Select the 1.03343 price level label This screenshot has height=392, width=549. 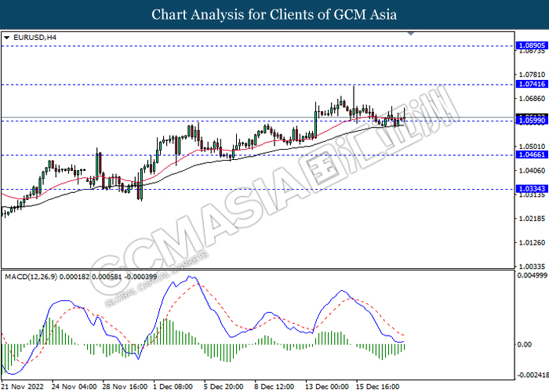click(x=532, y=189)
